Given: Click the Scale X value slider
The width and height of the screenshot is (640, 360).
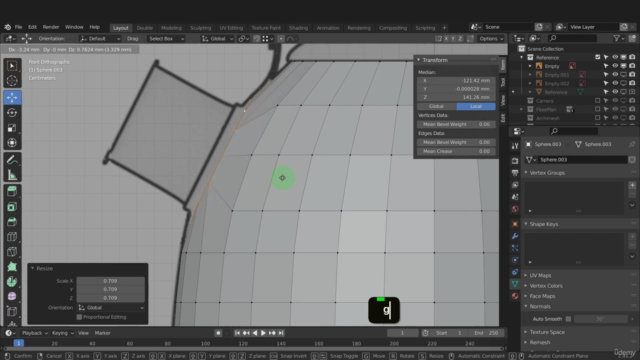Looking at the screenshot, I should (x=110, y=281).
